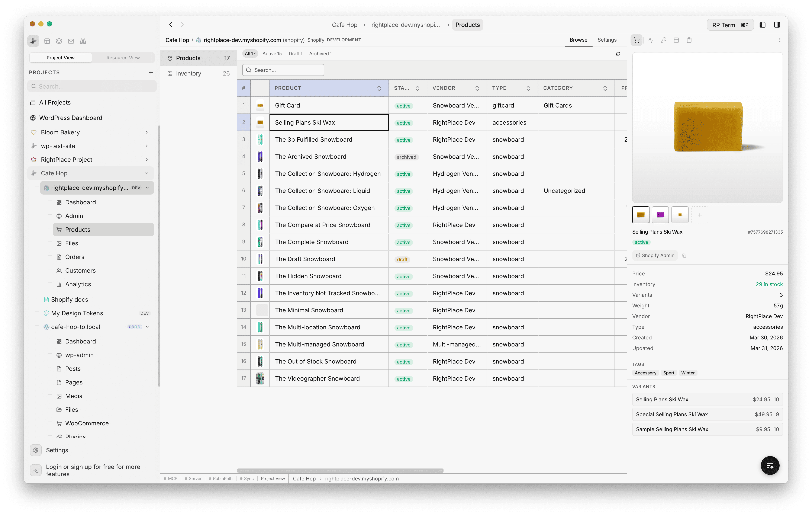812x515 pixels.
Task: Switch to the Settings tab
Action: 607,40
